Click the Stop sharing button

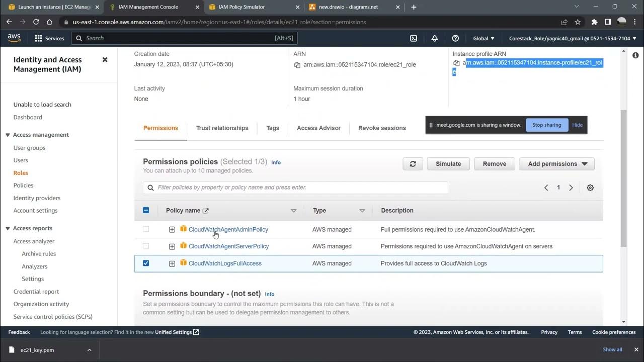point(547,125)
